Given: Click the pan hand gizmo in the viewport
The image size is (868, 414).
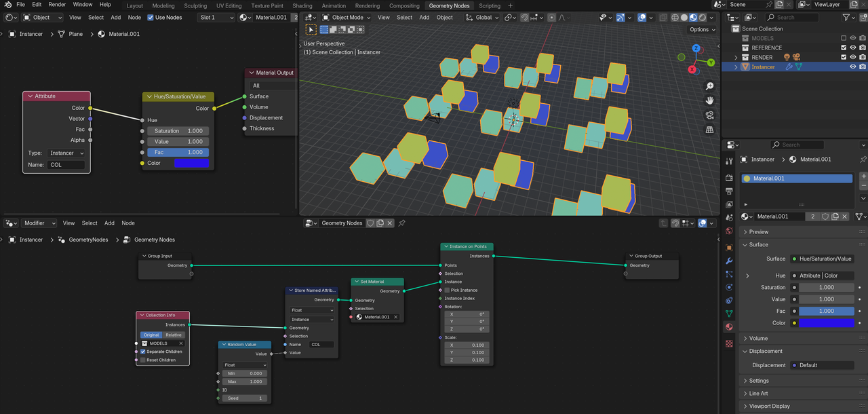Looking at the screenshot, I should 710,100.
